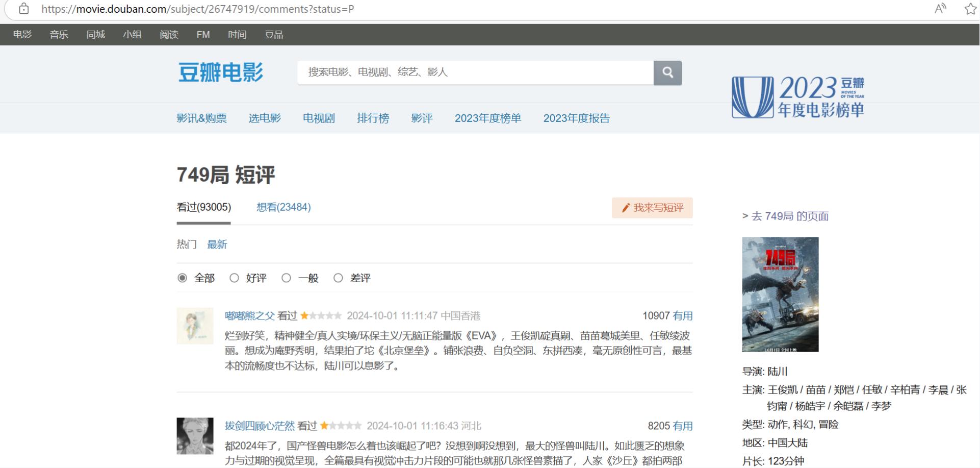
Task: Click the 片长: 123分钟 line
Action: pos(773,461)
